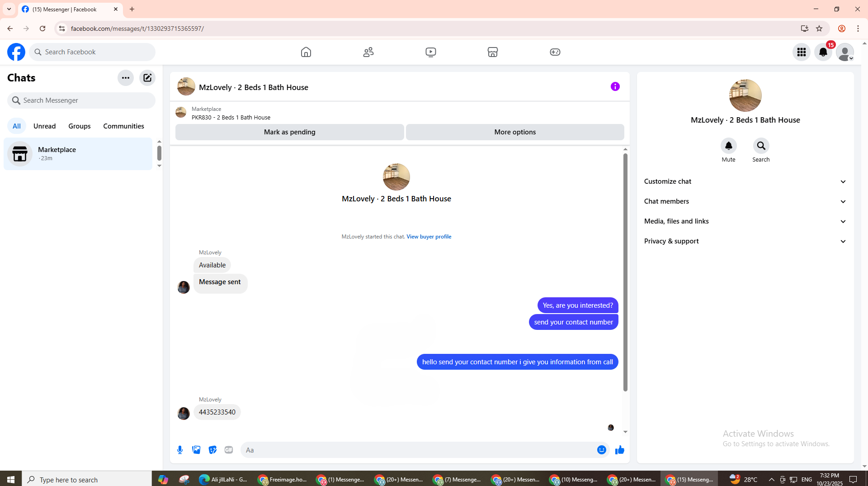868x486 pixels.
Task: Attach a photo with image icon
Action: click(196, 450)
